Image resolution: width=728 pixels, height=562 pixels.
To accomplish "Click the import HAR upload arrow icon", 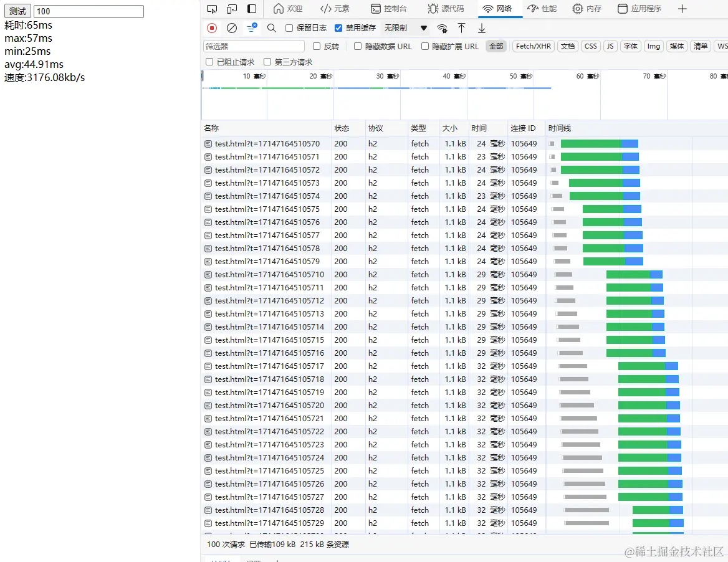I will click(461, 28).
